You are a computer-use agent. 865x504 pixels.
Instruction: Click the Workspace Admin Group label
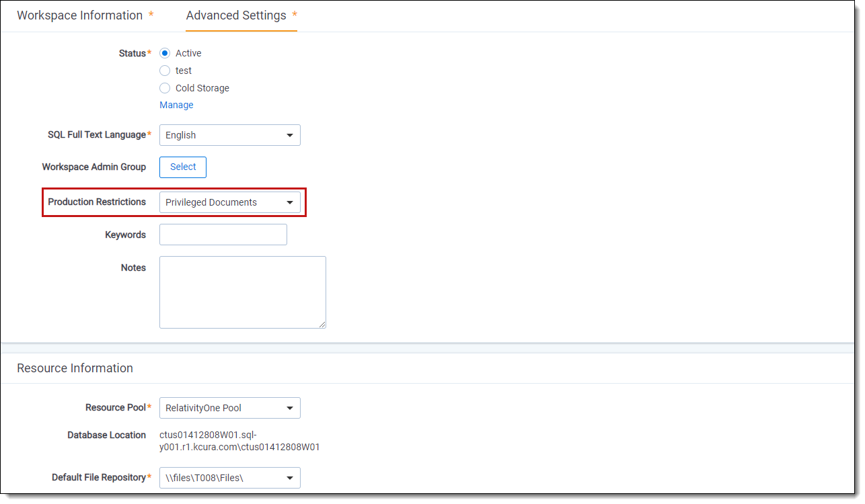94,167
